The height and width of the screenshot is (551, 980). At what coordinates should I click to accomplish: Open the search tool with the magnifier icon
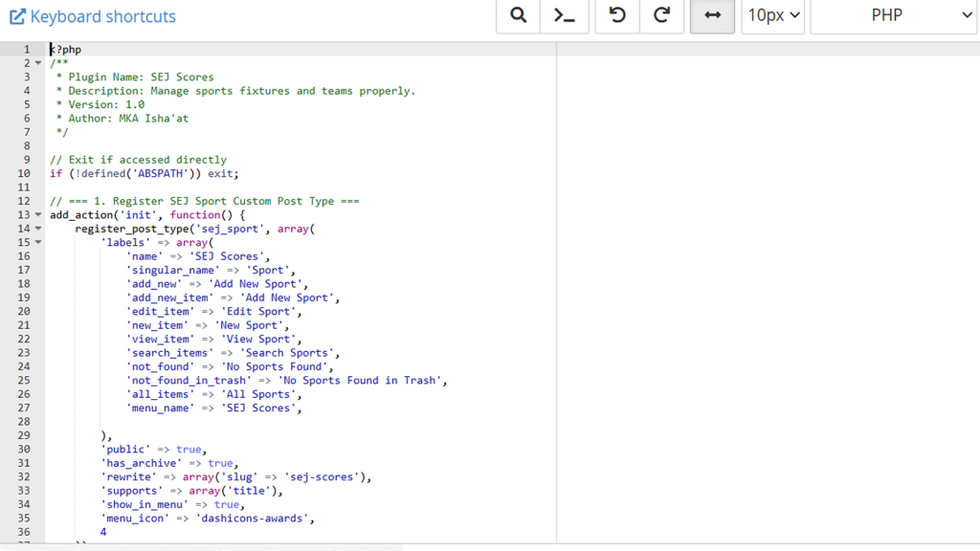pos(518,16)
